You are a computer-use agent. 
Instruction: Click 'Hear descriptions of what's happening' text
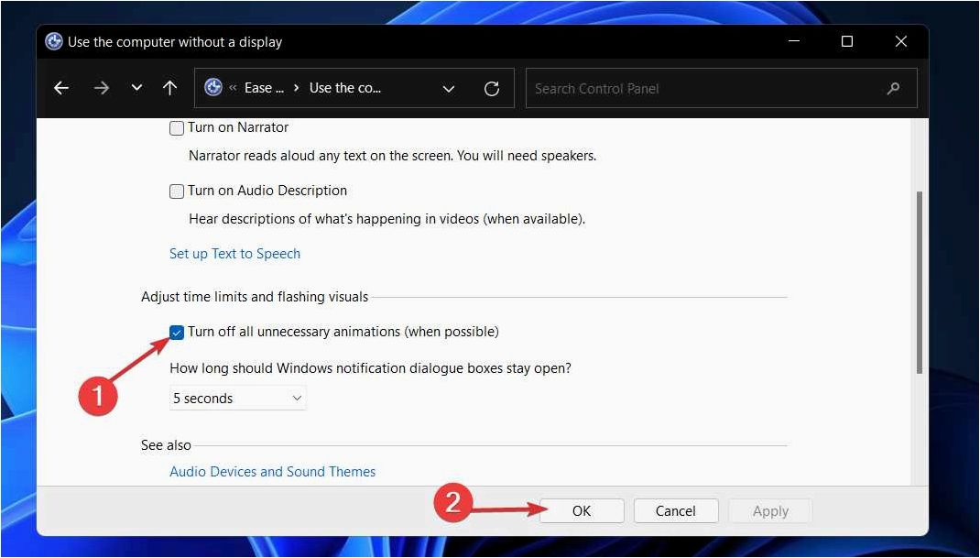(x=387, y=219)
